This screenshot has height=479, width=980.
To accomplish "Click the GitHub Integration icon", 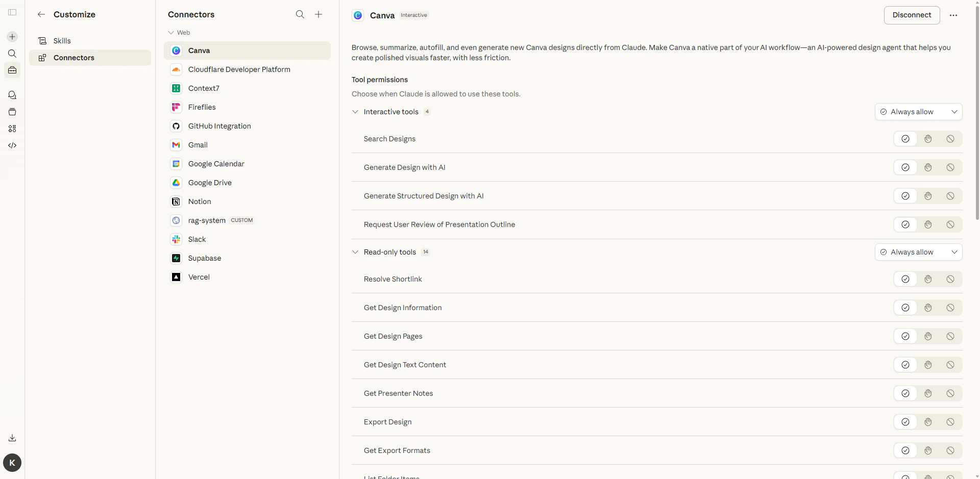I will [176, 126].
